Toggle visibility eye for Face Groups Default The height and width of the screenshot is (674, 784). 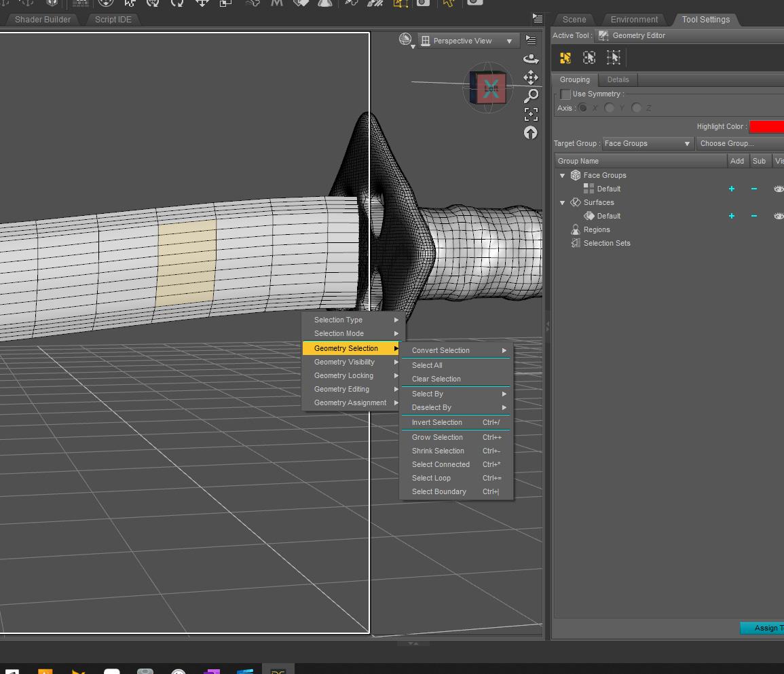778,189
